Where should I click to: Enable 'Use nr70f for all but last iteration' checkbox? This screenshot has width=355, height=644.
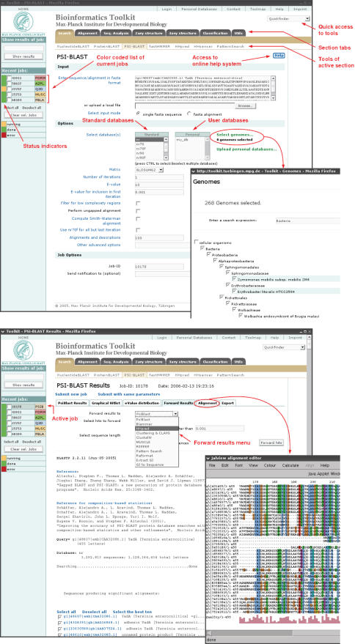click(x=138, y=230)
